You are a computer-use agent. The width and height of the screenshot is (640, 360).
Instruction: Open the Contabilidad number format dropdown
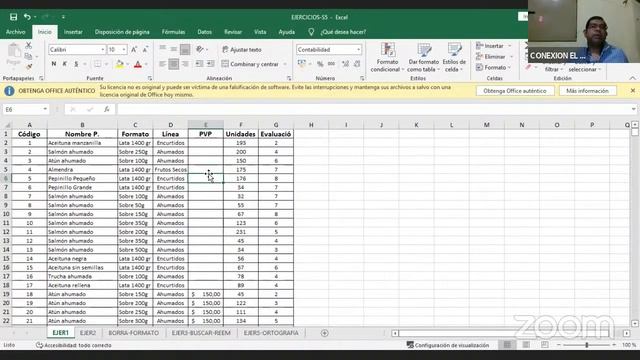358,49
